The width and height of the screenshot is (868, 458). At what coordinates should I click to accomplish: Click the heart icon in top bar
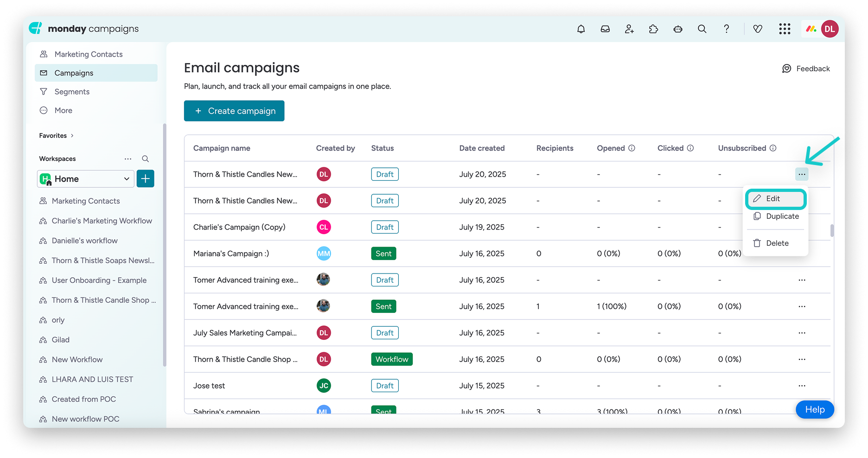pos(758,29)
